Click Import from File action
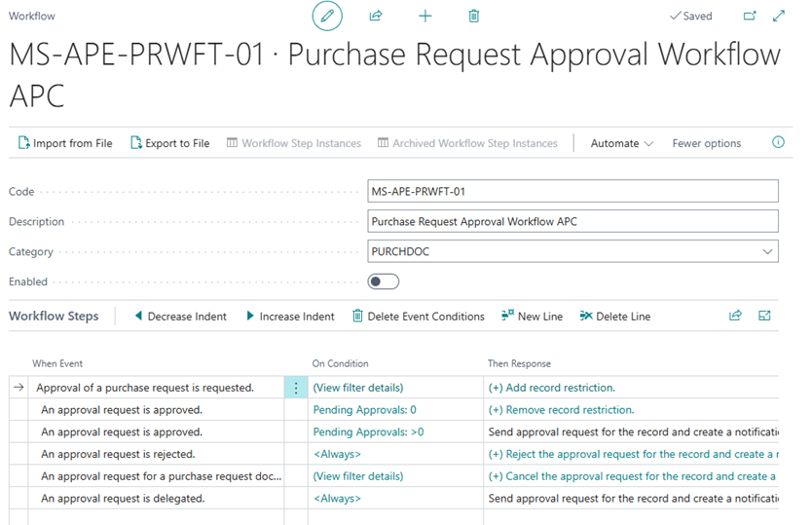The width and height of the screenshot is (812, 525). [x=65, y=143]
